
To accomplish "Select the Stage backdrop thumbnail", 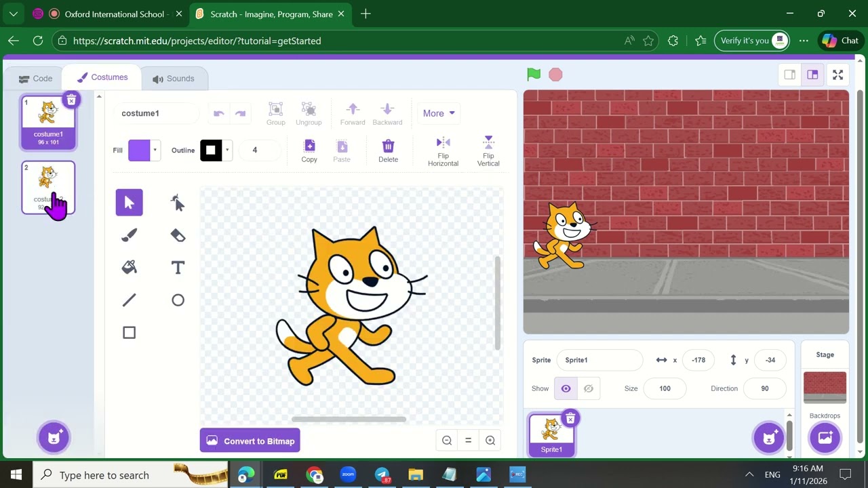I will (x=825, y=387).
